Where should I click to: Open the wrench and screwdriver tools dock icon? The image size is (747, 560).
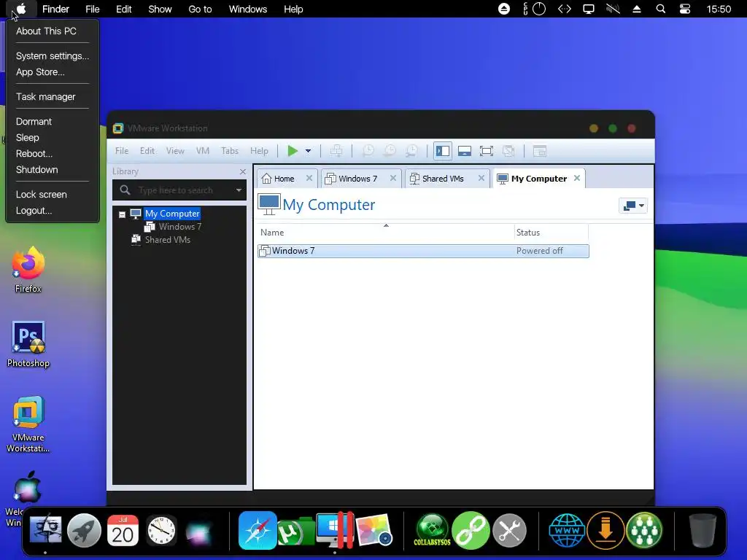click(x=509, y=530)
